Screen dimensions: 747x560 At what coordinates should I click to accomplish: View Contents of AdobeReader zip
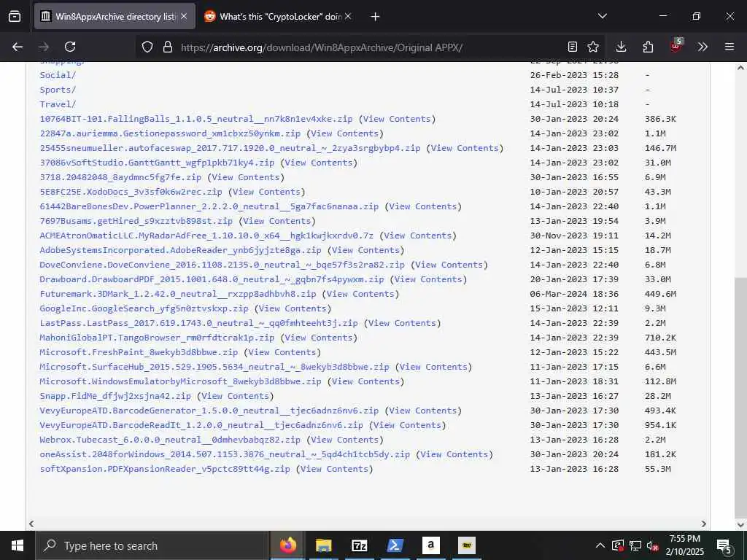365,250
